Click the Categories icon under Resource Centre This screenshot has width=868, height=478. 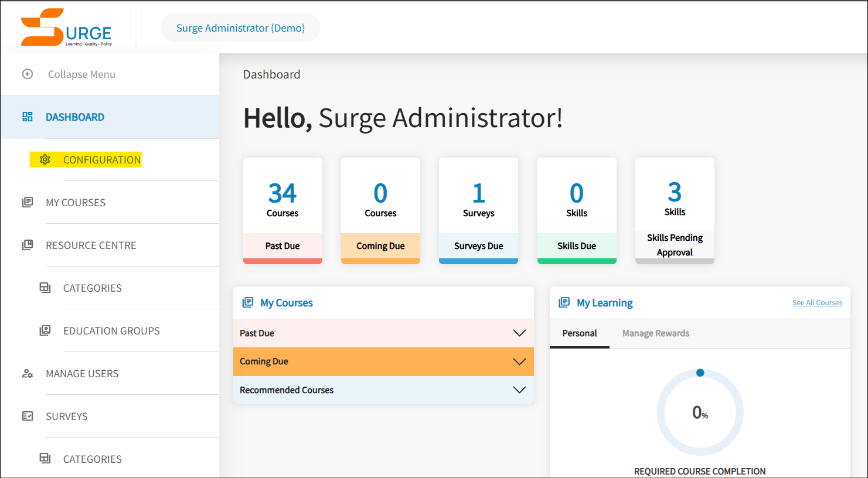(x=45, y=287)
